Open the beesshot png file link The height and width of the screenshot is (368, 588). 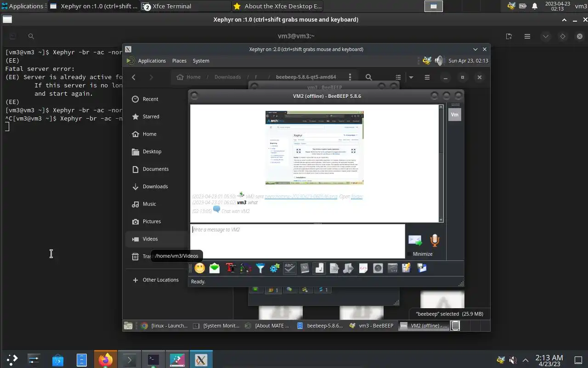point(301,196)
